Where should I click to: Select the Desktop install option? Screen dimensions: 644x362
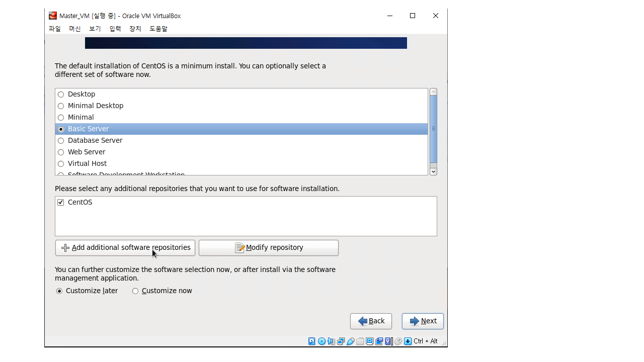pos(61,95)
